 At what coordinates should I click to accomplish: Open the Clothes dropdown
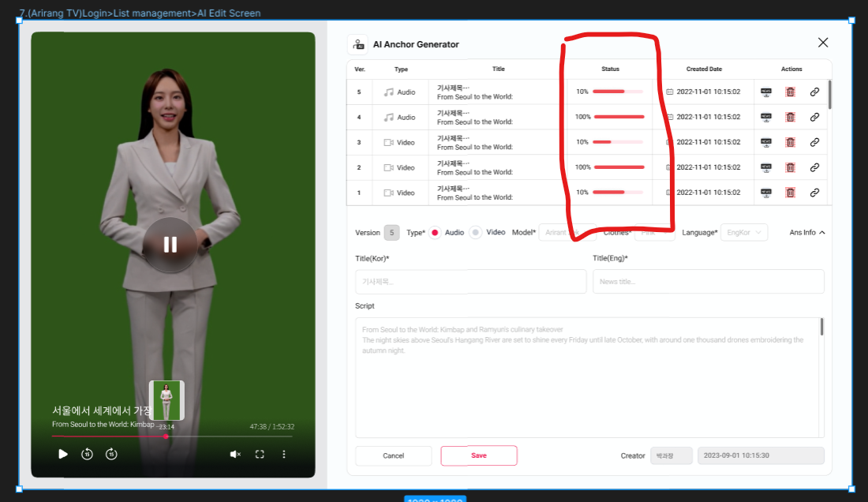click(655, 233)
